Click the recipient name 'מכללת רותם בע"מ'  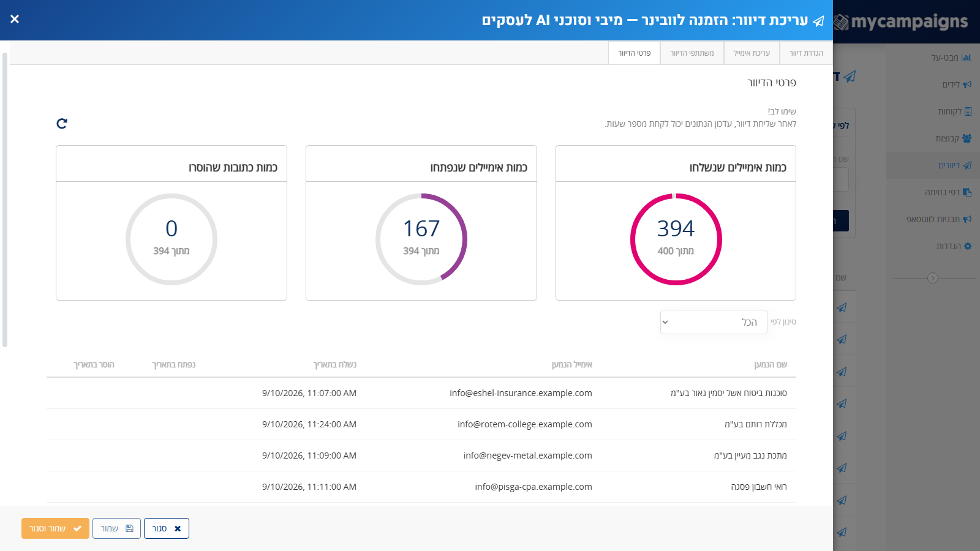pos(756,424)
